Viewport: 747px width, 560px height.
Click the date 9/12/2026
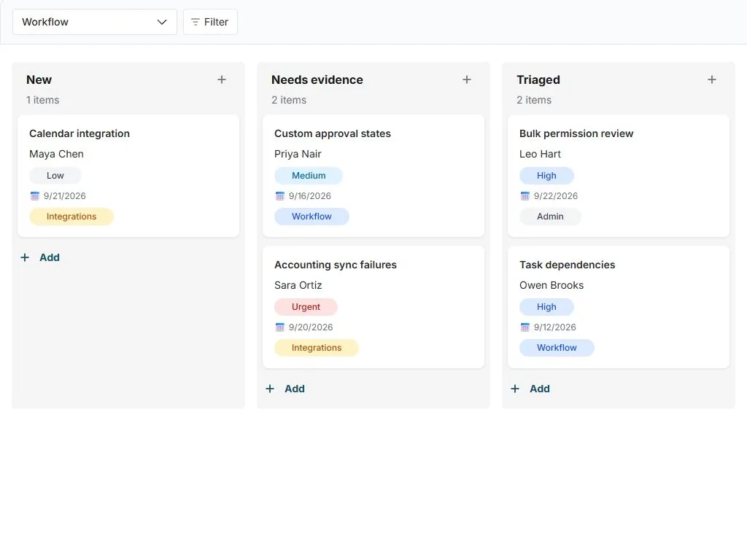[555, 327]
